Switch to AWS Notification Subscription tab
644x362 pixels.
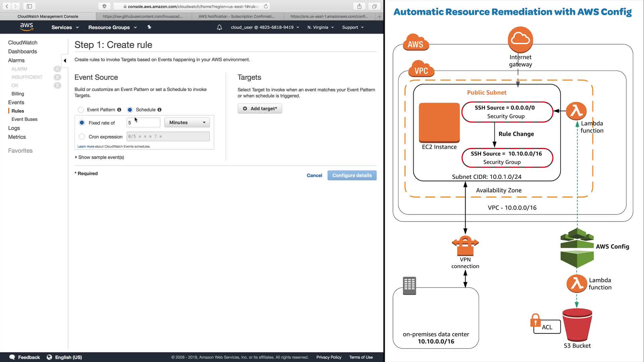[236, 16]
